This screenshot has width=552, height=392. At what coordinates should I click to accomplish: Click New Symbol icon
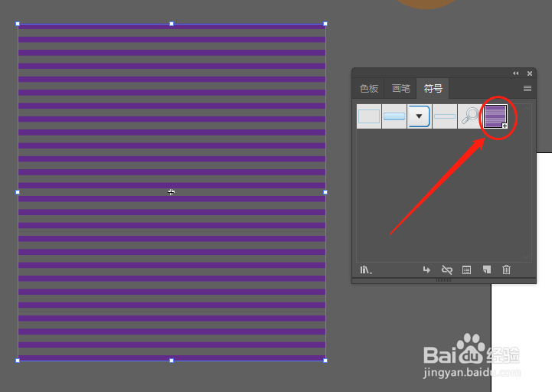point(487,269)
